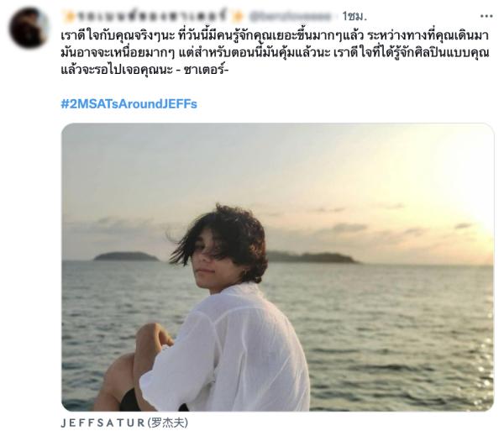Open the tweet's three-dot more options menu
This screenshot has height=431, width=504.
[x=486, y=16]
